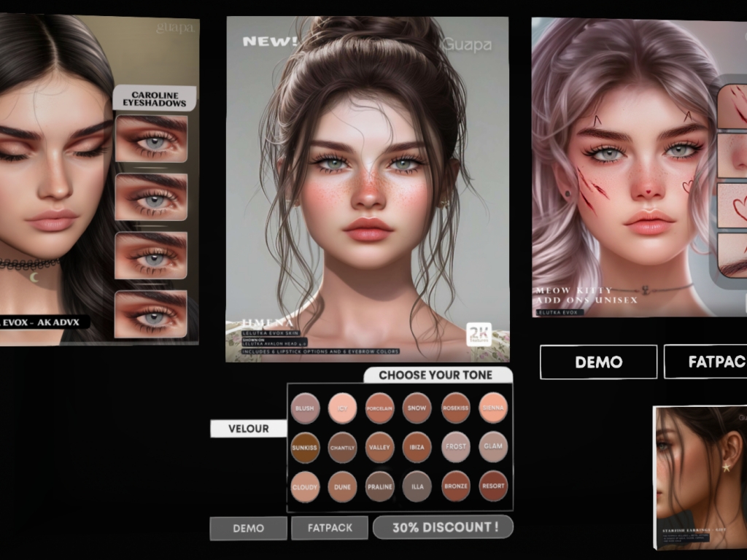
Task: Click the 30% DISCOUNT button
Action: click(x=443, y=527)
